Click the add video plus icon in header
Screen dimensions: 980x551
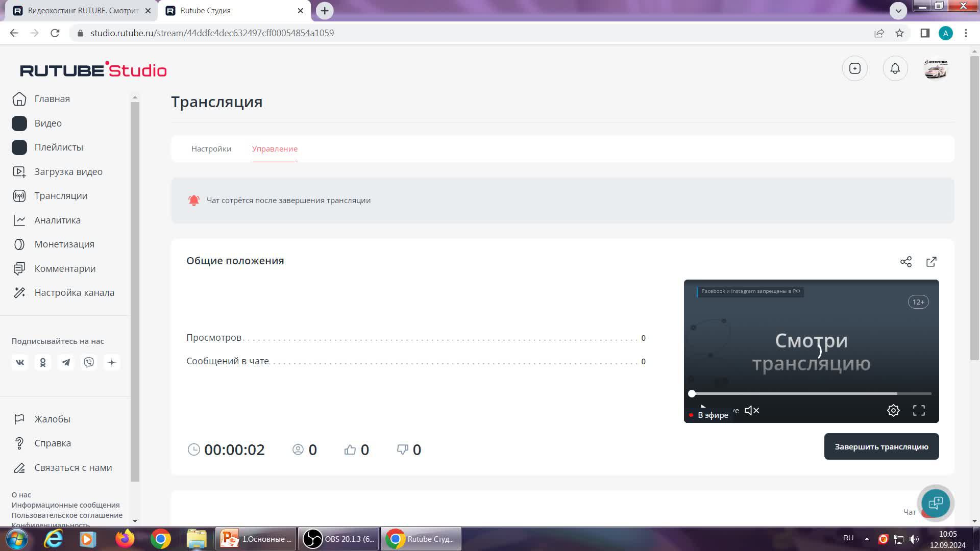(855, 68)
